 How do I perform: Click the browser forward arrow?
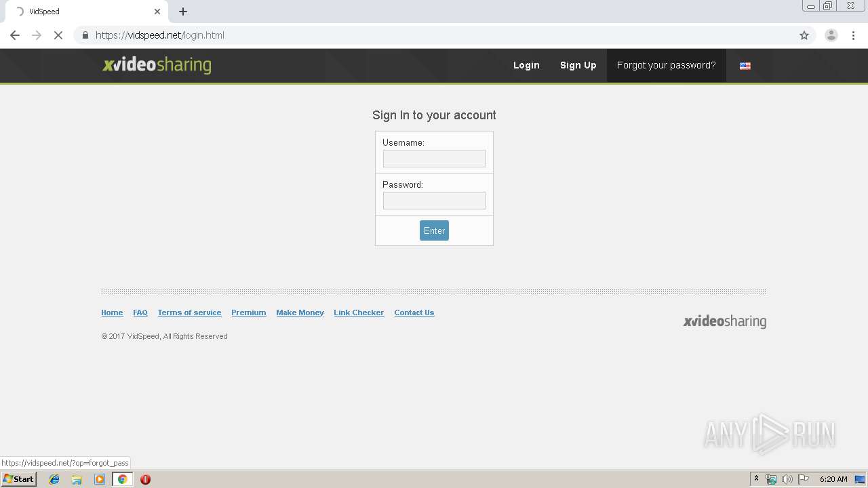click(x=37, y=35)
